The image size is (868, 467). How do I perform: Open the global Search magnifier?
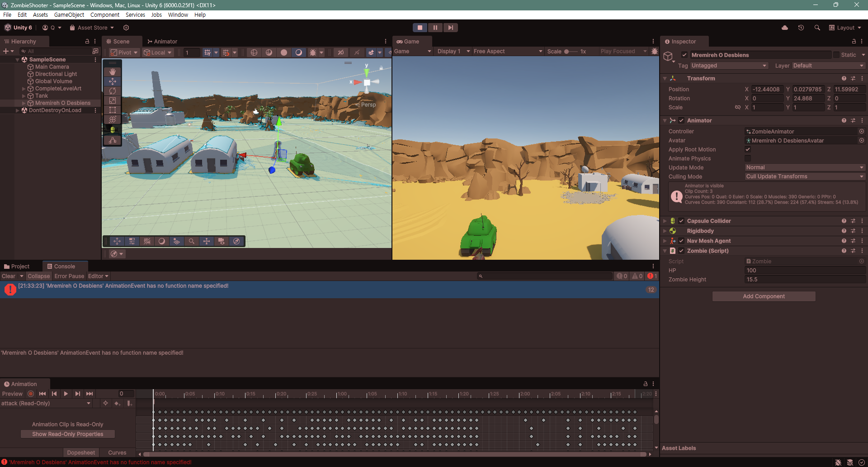coord(817,28)
